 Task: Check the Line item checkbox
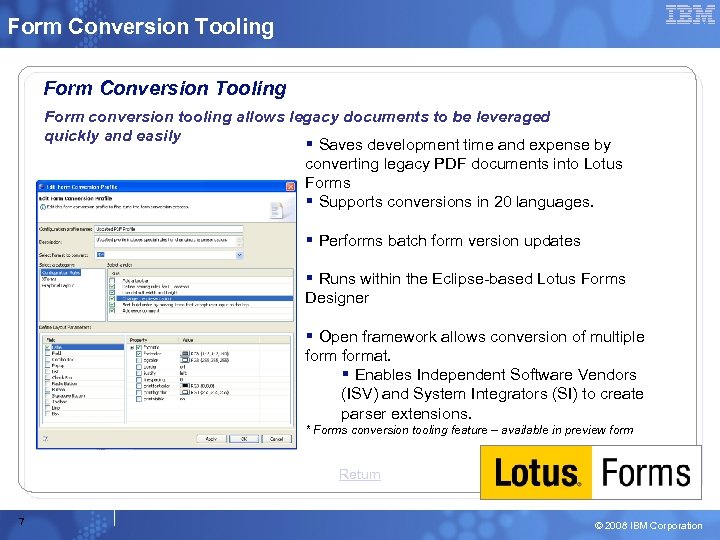[x=47, y=408]
